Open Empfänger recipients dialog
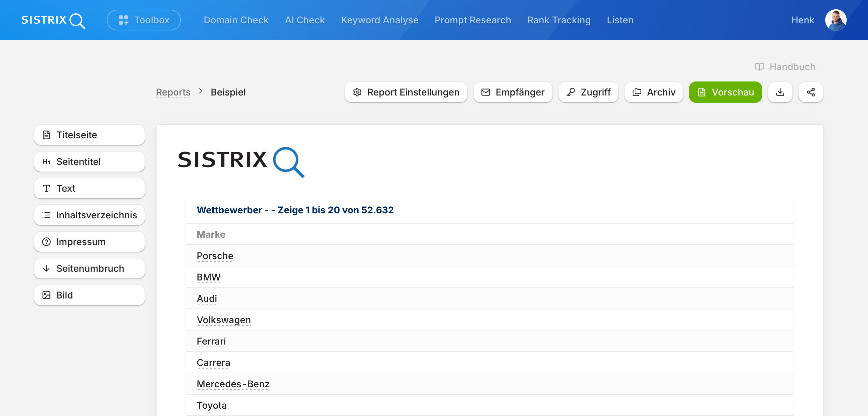The height and width of the screenshot is (416, 868). tap(513, 92)
